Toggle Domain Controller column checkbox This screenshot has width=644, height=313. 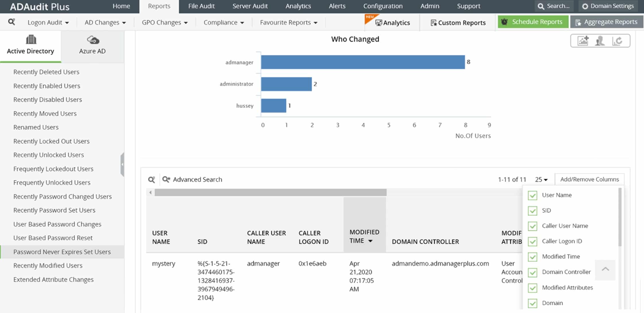532,272
